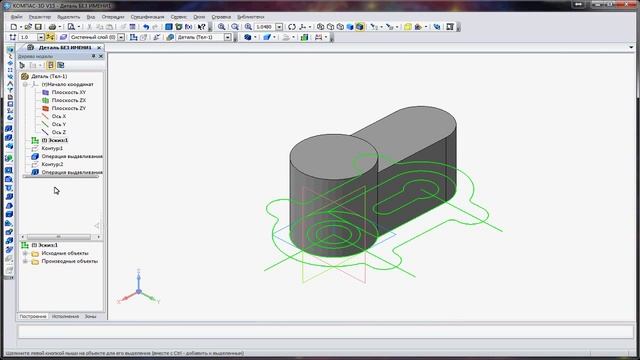Click the green rebuild model icon
The image size is (640, 360).
[304, 37]
